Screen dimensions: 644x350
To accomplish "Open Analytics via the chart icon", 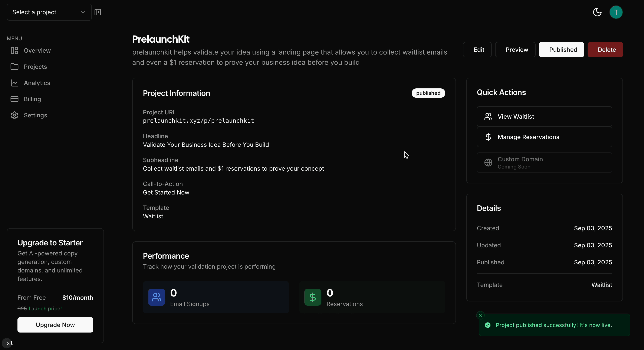I will [x=14, y=83].
